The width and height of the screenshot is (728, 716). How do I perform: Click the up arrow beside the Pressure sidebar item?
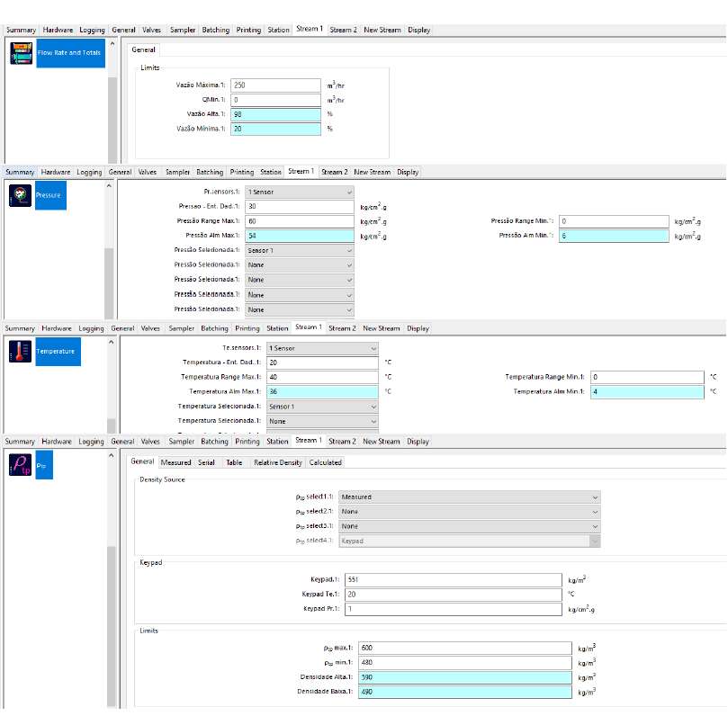click(109, 185)
